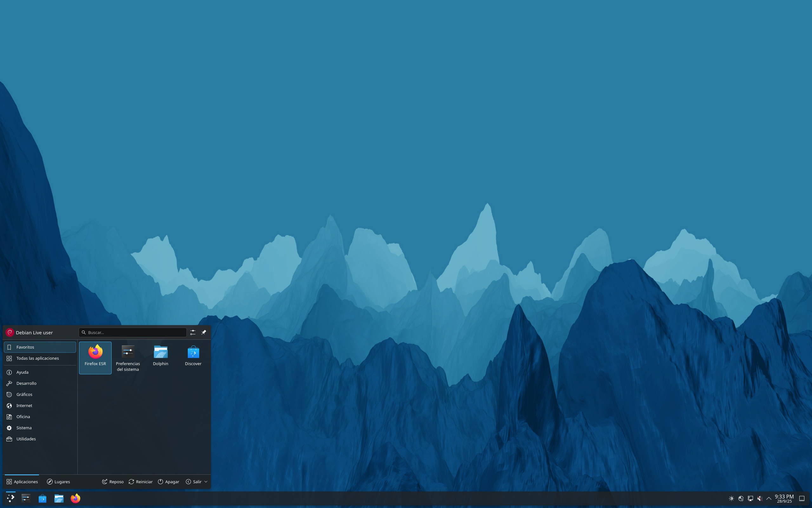
Task: Open the brightness tray icon
Action: (x=731, y=498)
